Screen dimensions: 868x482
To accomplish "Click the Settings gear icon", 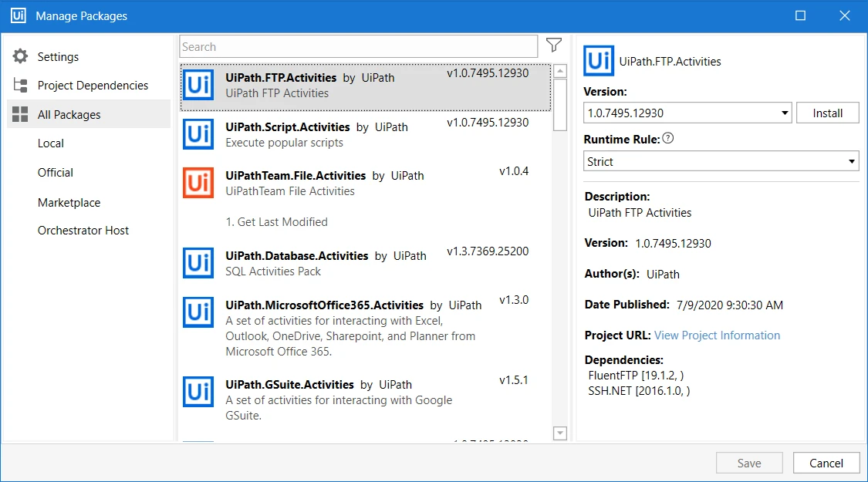I will point(21,56).
